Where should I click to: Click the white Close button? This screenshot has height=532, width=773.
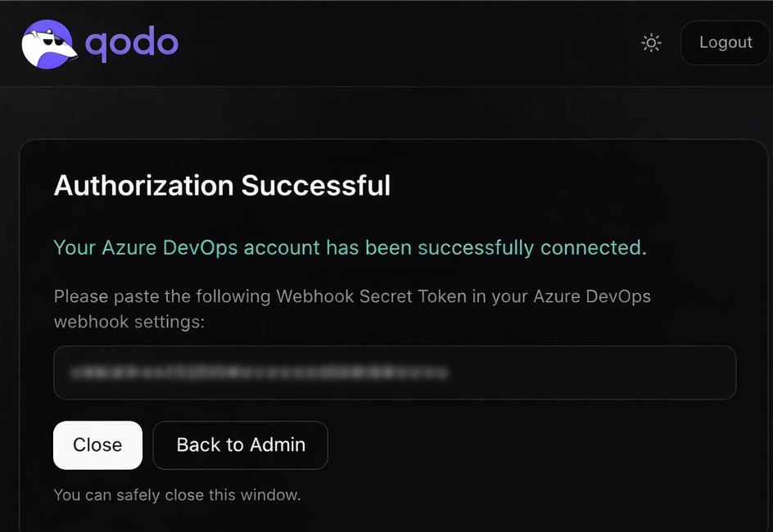coord(97,445)
